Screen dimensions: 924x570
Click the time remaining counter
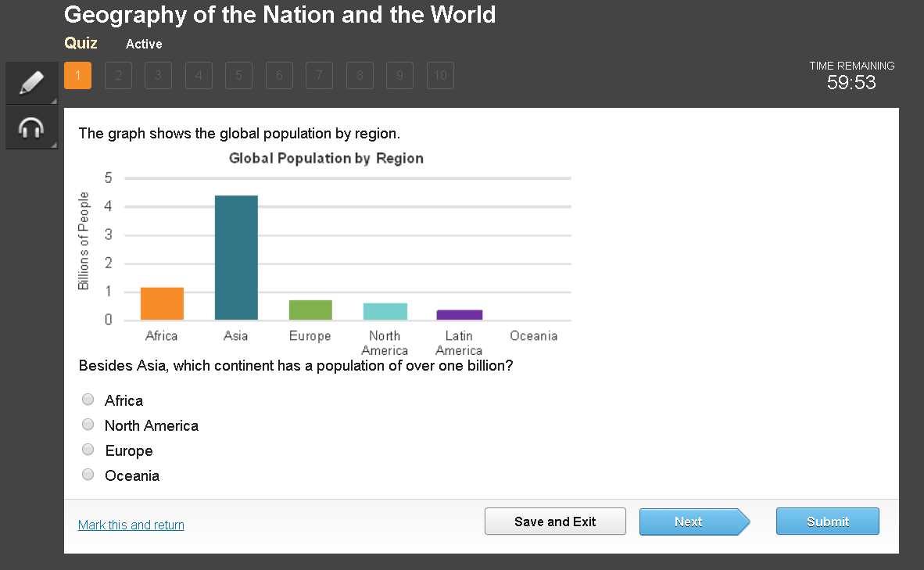pos(851,83)
